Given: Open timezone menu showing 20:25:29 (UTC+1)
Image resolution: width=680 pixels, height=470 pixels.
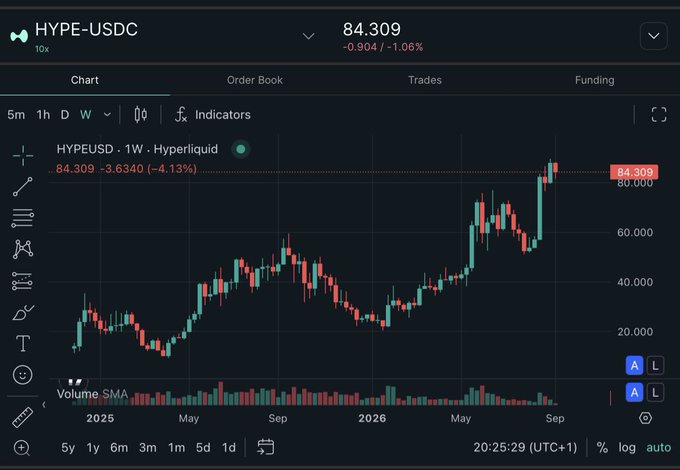Looking at the screenshot, I should pyautogui.click(x=525, y=447).
